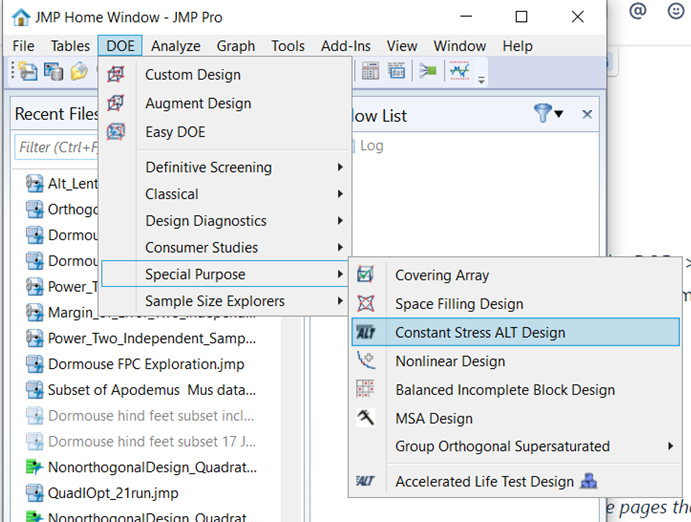The width and height of the screenshot is (691, 522).
Task: Close the Window List panel
Action: [587, 115]
